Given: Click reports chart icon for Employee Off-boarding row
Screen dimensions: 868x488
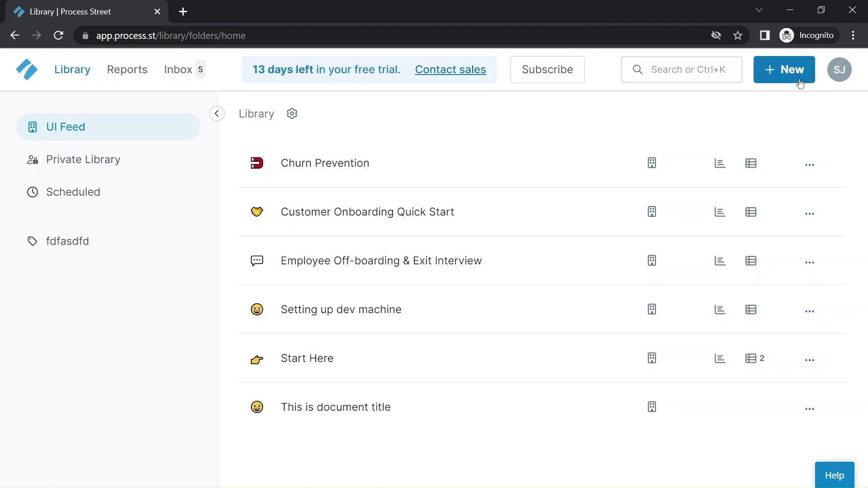Looking at the screenshot, I should [720, 261].
